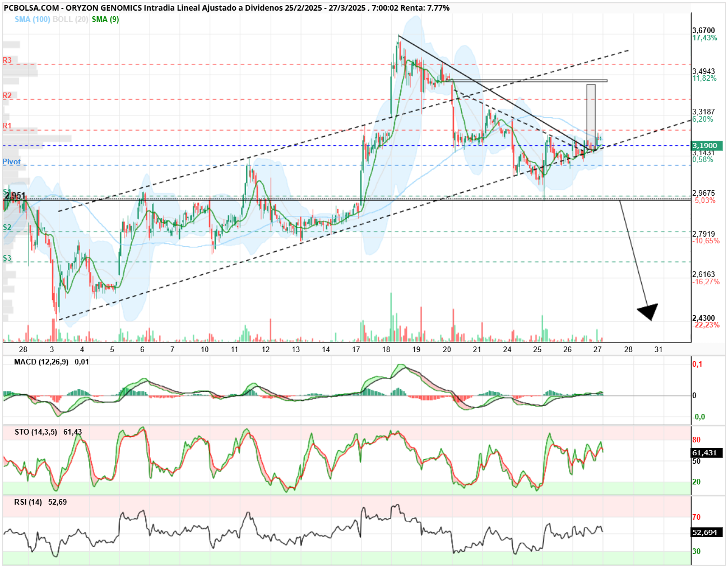Select date axis label 31
The height and width of the screenshot is (568, 728).
pyautogui.click(x=659, y=349)
